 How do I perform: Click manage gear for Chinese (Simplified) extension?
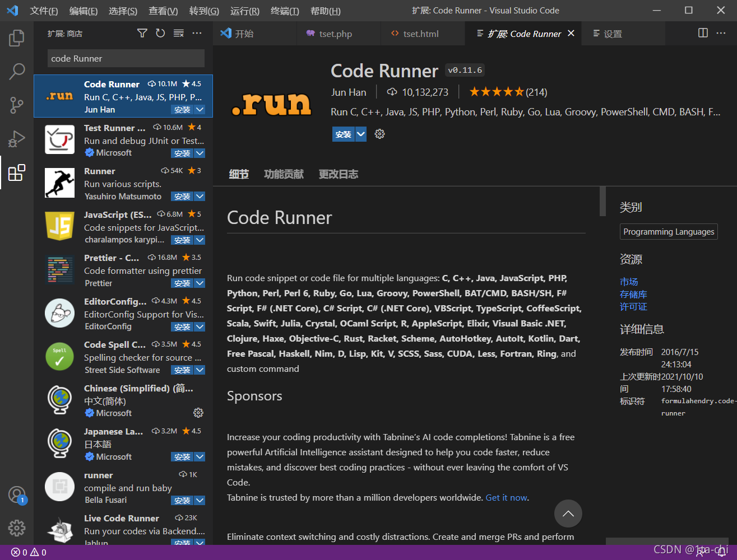198,413
